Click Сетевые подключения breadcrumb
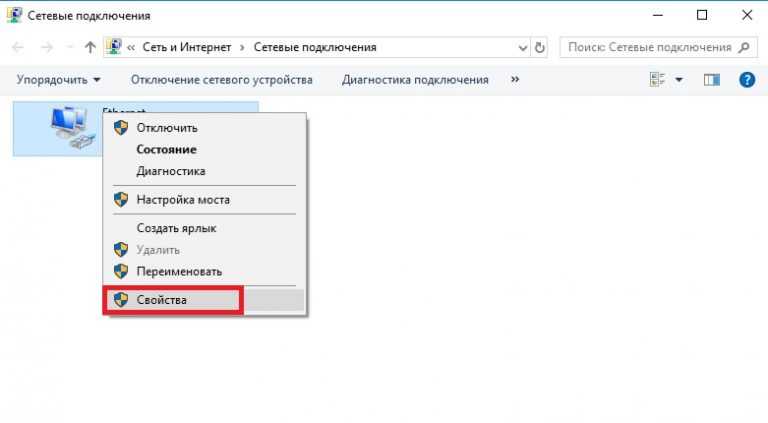Image resolution: width=768 pixels, height=423 pixels. 315,47
